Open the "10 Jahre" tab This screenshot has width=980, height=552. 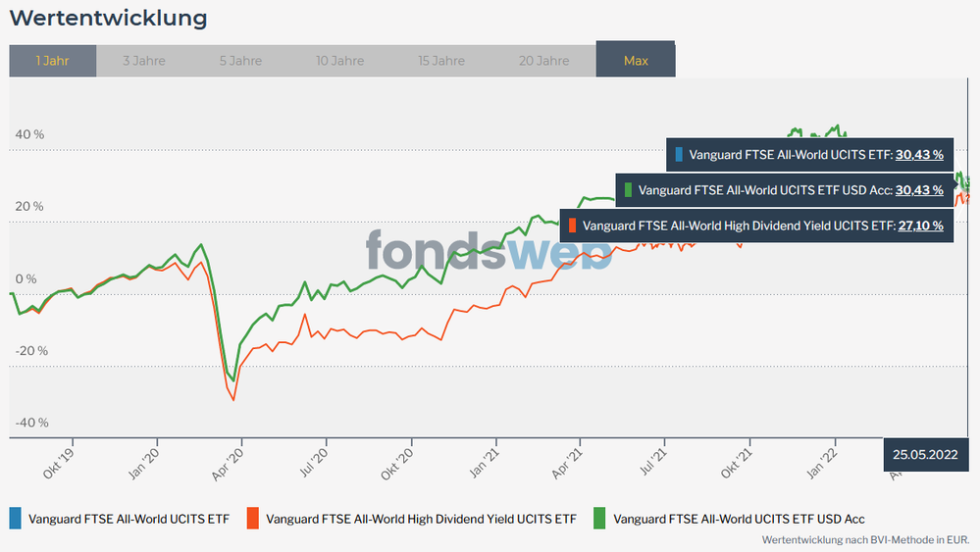(x=339, y=61)
